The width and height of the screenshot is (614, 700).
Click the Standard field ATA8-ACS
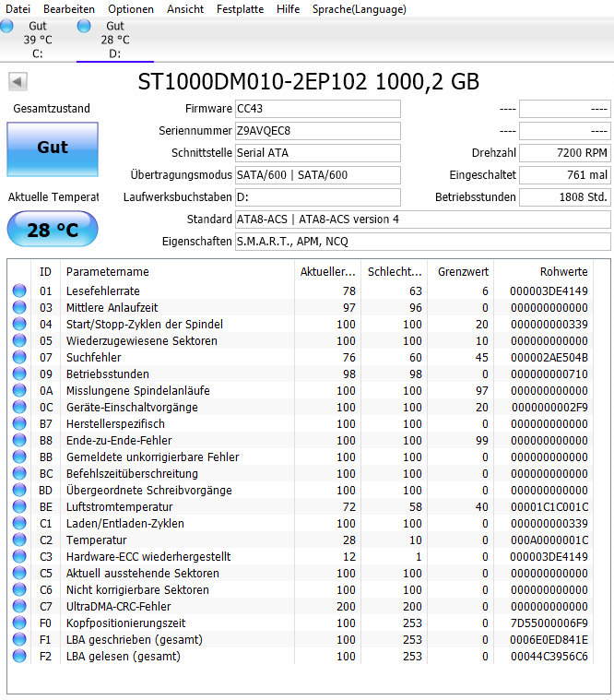[x=422, y=219]
